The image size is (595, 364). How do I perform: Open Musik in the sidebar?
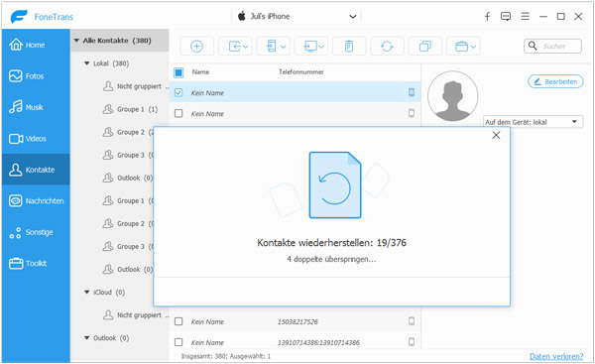36,107
